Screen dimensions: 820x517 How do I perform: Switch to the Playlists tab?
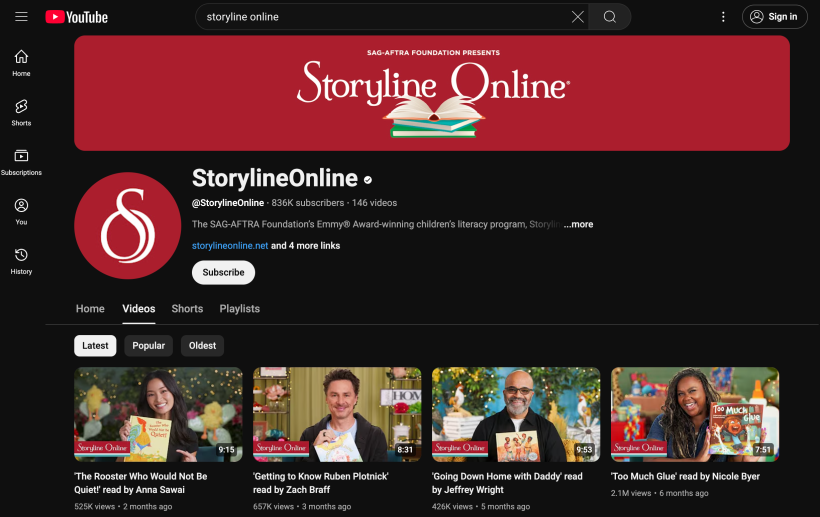(x=239, y=309)
